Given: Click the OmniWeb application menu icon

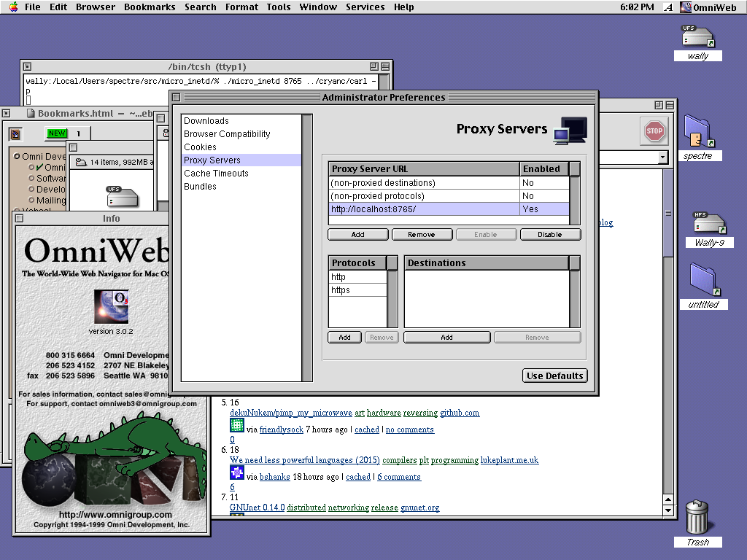Looking at the screenshot, I should pyautogui.click(x=686, y=7).
